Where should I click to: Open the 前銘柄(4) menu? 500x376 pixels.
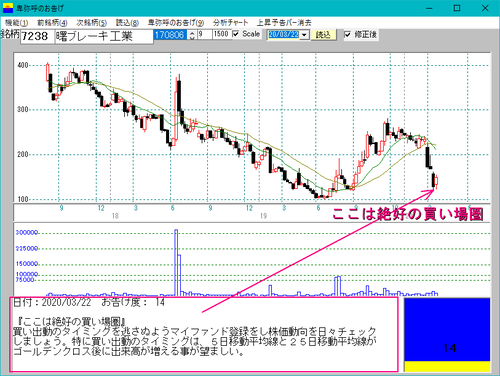coord(52,23)
